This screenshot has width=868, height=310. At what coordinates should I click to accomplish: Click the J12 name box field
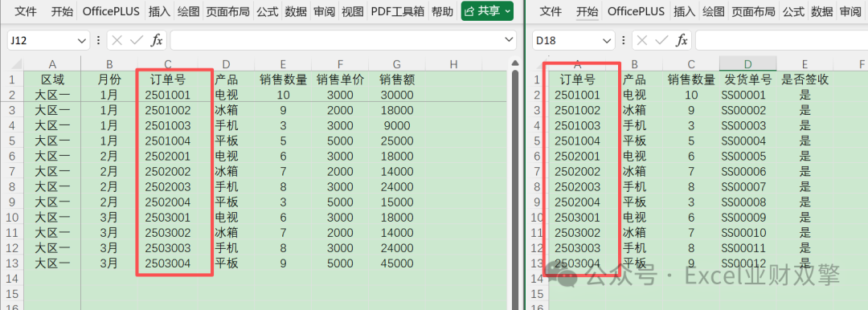tap(42, 40)
